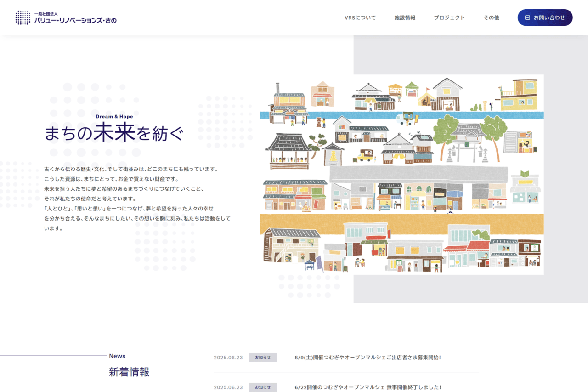Viewport: 588px width, 392px height.
Task: Open the 8/9(土) つむぎやオープンマルシェ出店者募集 news
Action: pyautogui.click(x=367, y=358)
